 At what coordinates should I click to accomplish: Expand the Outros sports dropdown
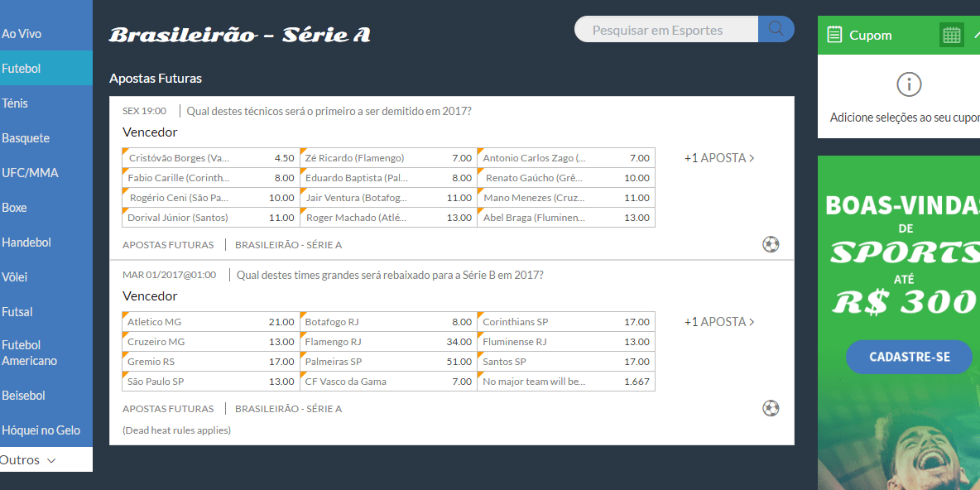tap(28, 460)
